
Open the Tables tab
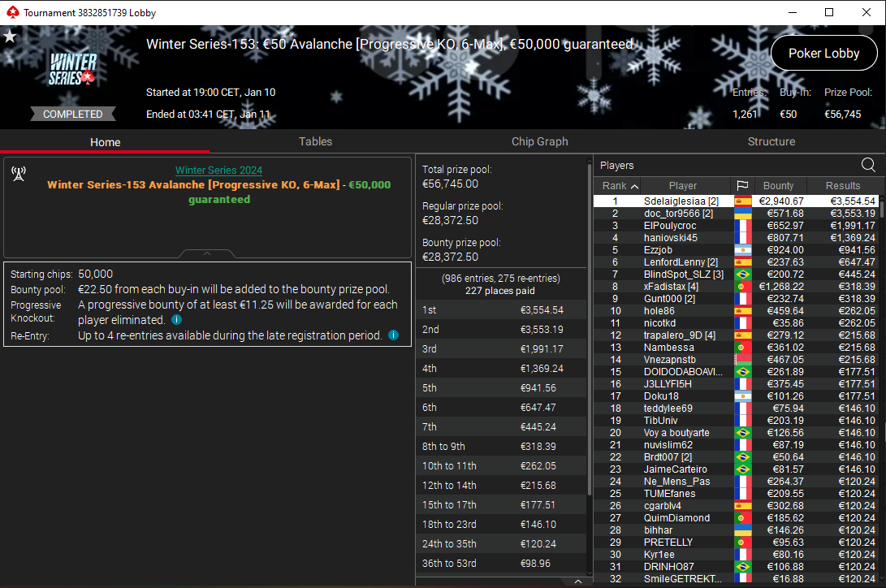(315, 142)
